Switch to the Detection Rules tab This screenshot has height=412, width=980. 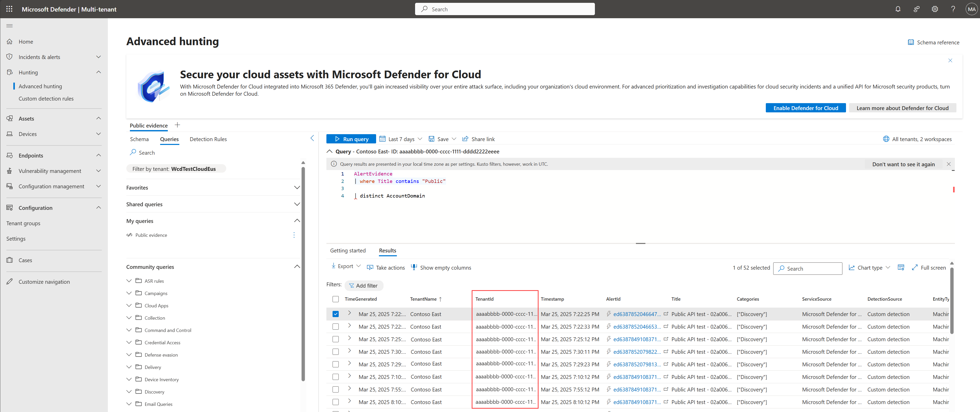(x=208, y=139)
